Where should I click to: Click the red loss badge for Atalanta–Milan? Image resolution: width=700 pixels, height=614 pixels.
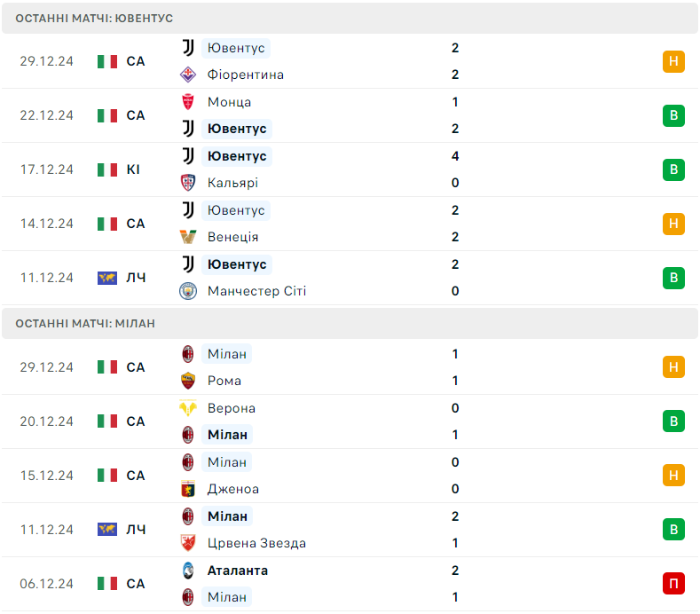[x=673, y=584]
